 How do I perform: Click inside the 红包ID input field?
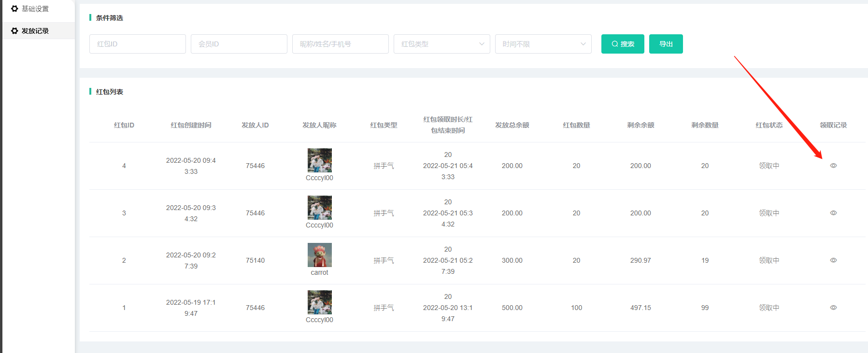pyautogui.click(x=137, y=44)
